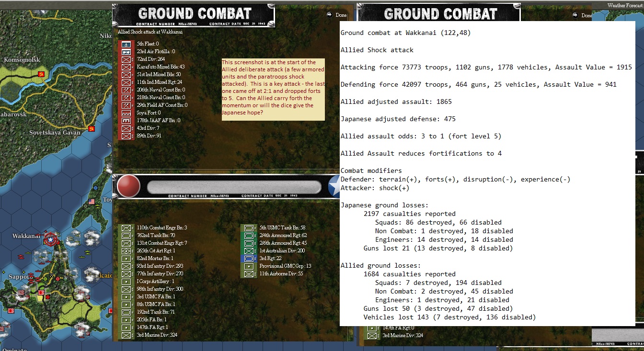Screen dimensions: 644x351
Task: Click Done in the left Ground Combat window
Action: coord(337,15)
